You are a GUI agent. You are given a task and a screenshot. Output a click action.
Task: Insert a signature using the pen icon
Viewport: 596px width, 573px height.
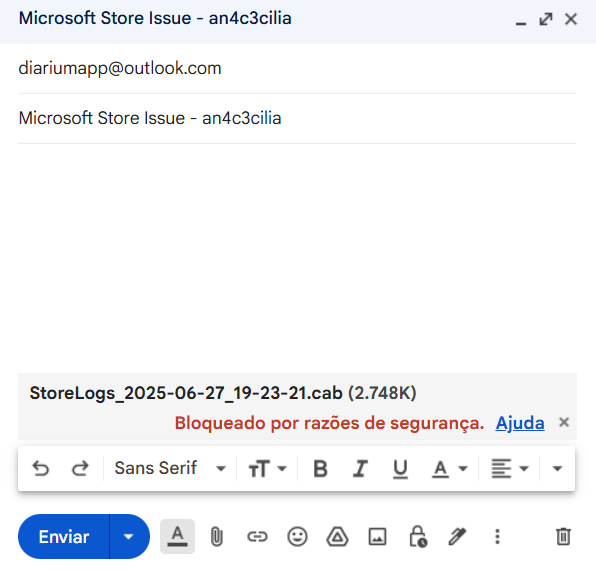(x=457, y=536)
